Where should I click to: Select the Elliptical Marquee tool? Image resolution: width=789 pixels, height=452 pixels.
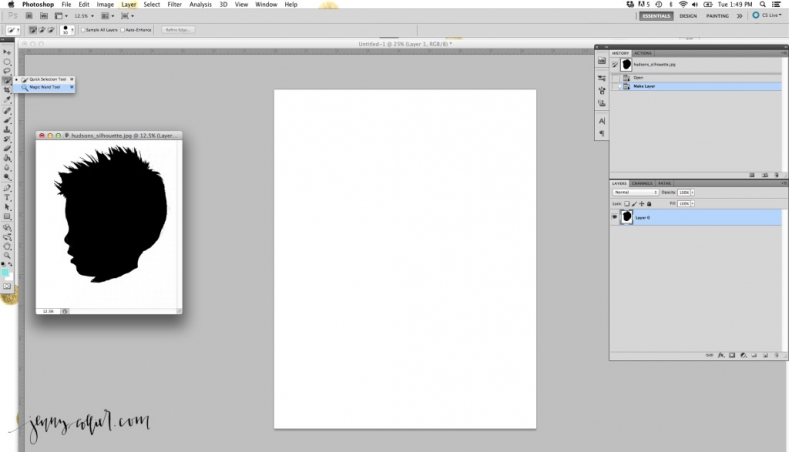[x=7, y=60]
